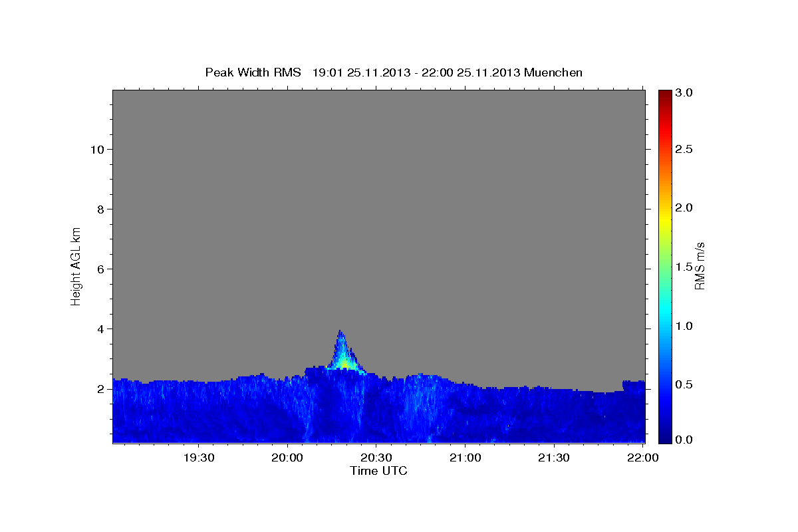
Task: Click the plot title 'Peak Width RMS'
Action: [x=253, y=72]
